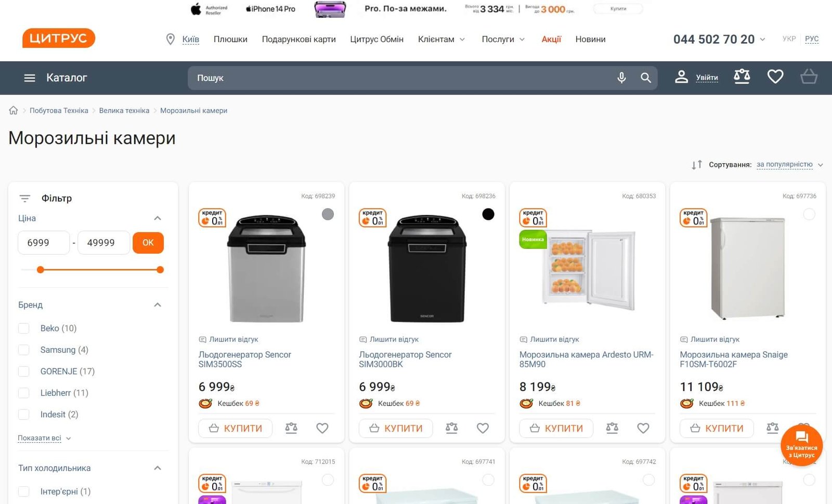Select gray color swatch on Sencor SIM3500SS
This screenshot has width=832, height=504.
pos(328,214)
